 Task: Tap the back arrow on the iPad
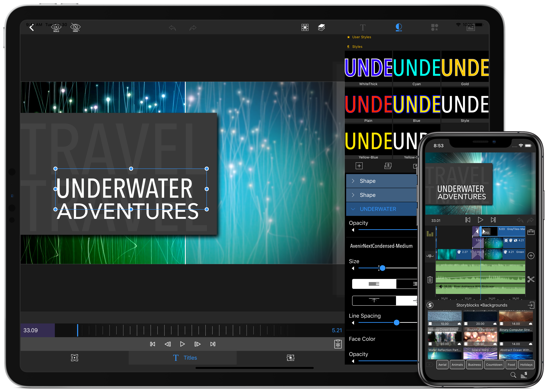pyautogui.click(x=32, y=28)
